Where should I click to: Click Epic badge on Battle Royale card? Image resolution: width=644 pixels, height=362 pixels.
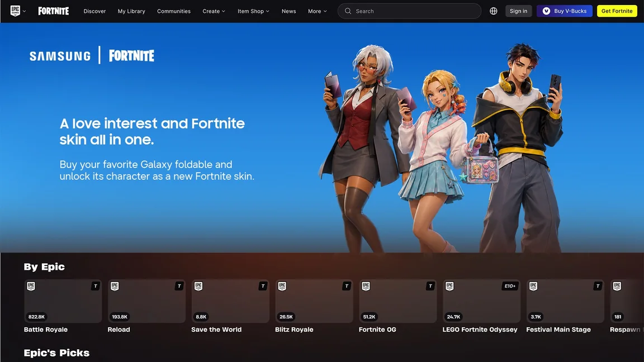(31, 286)
